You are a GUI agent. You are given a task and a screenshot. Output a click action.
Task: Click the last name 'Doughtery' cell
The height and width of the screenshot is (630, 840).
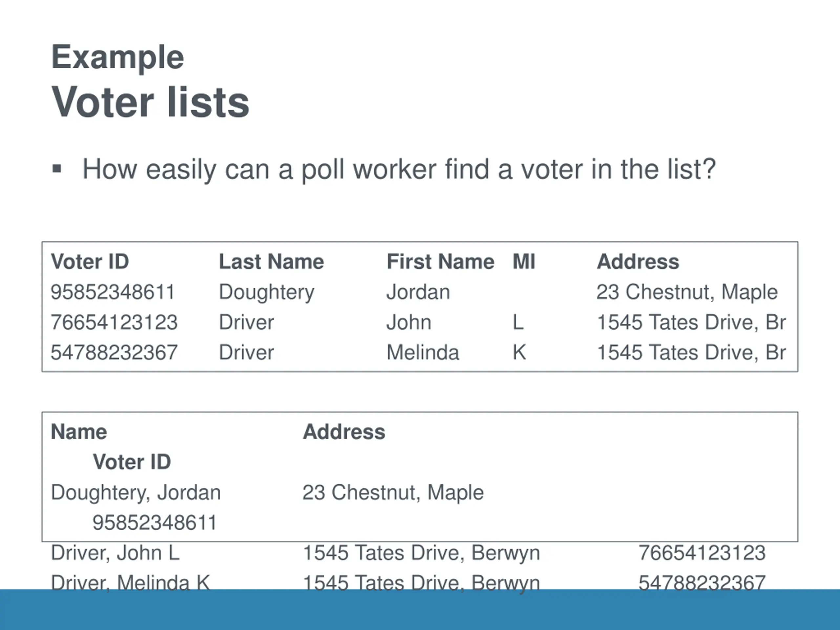266,293
